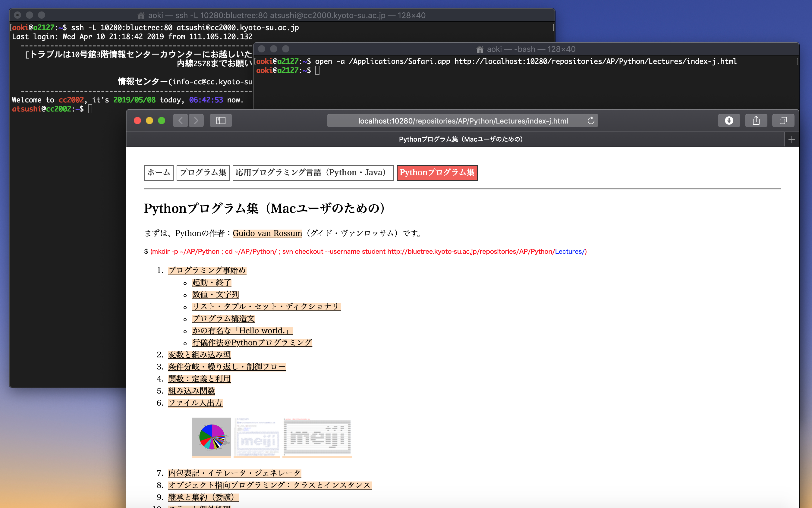Open the 起動・終了 link
This screenshot has height=508, width=812.
tap(212, 283)
